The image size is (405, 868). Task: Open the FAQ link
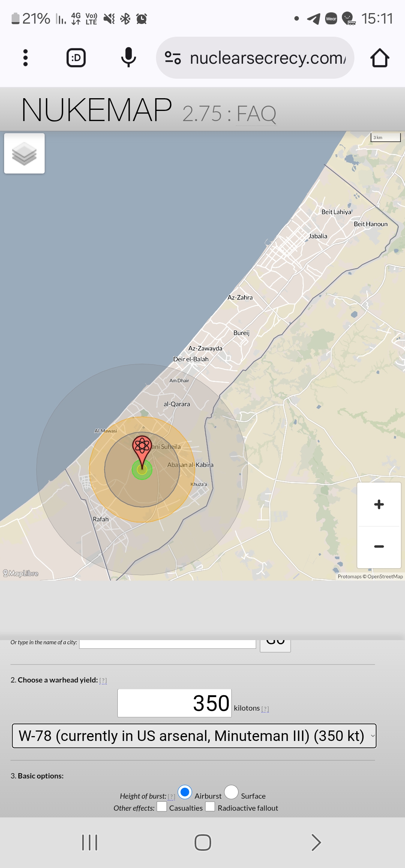click(256, 114)
